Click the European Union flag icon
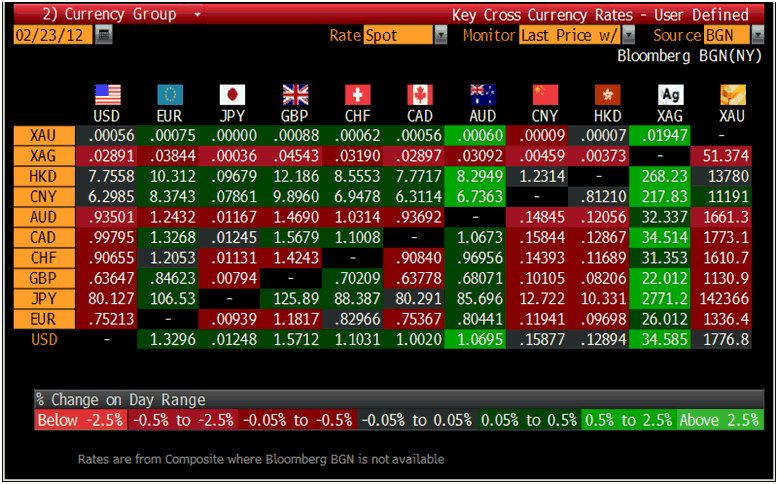Screen dimensions: 778x484 pyautogui.click(x=170, y=94)
